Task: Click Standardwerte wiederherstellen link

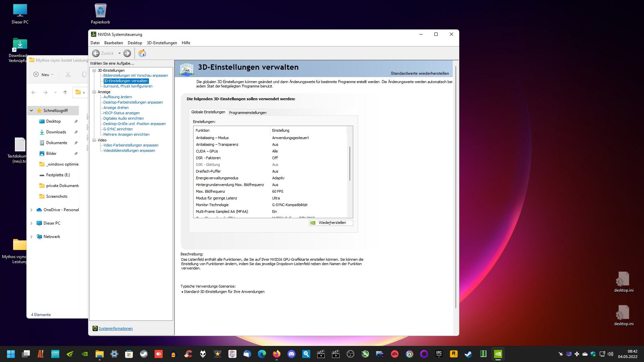Action: coord(419,73)
